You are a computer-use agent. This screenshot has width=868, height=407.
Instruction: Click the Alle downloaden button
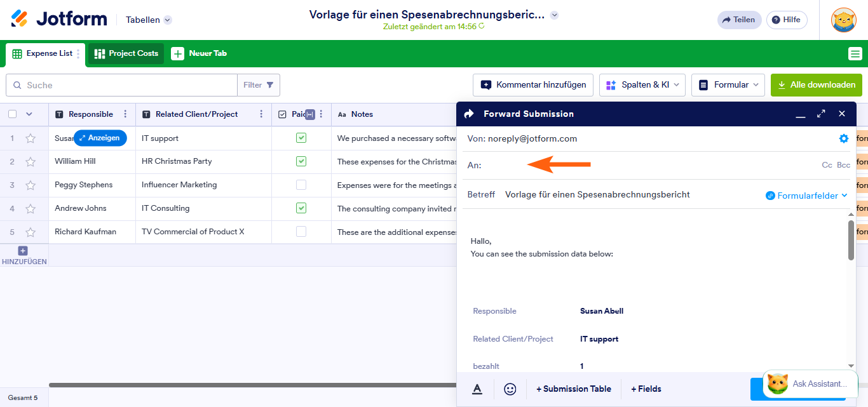tap(817, 84)
